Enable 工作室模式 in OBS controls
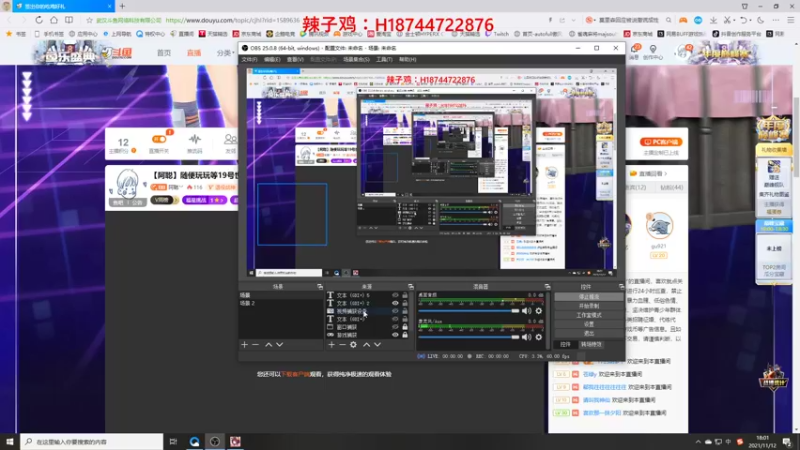 589,315
